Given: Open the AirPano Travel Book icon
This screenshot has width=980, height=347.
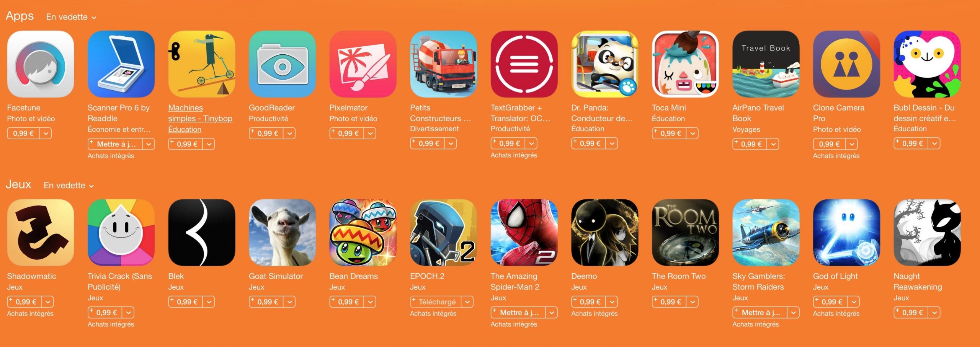Looking at the screenshot, I should pyautogui.click(x=766, y=64).
